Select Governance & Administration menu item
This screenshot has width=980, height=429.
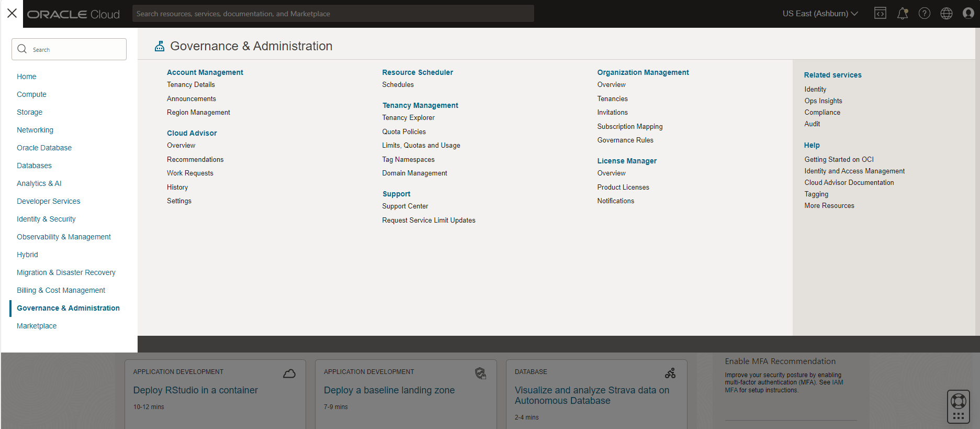click(68, 308)
